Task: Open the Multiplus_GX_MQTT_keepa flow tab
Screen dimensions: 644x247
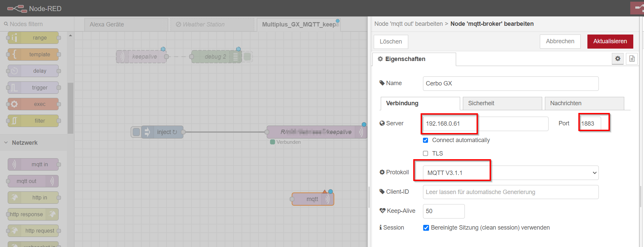Action: click(299, 24)
